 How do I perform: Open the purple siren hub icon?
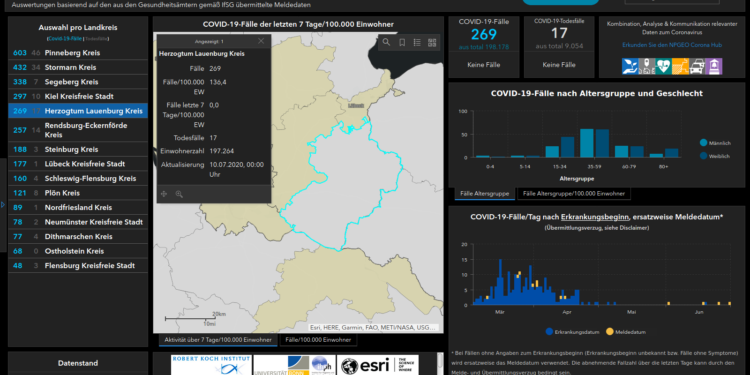(x=714, y=66)
